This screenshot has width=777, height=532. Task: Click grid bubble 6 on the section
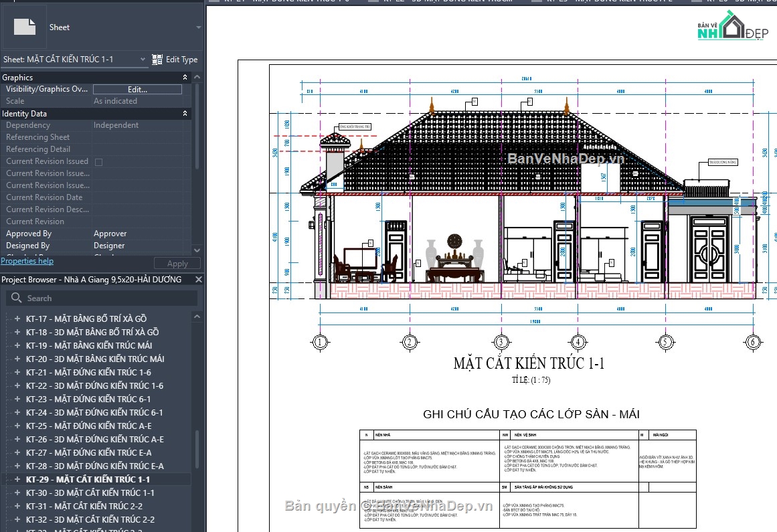753,342
